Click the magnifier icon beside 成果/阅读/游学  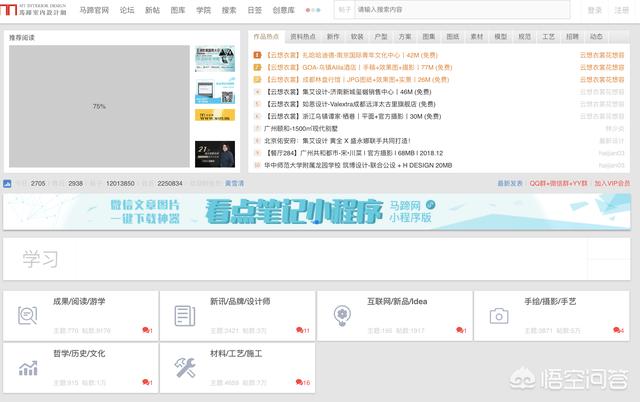click(x=27, y=316)
